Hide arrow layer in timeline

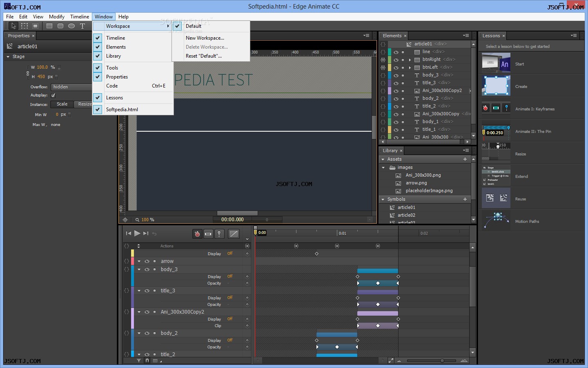pyautogui.click(x=147, y=261)
